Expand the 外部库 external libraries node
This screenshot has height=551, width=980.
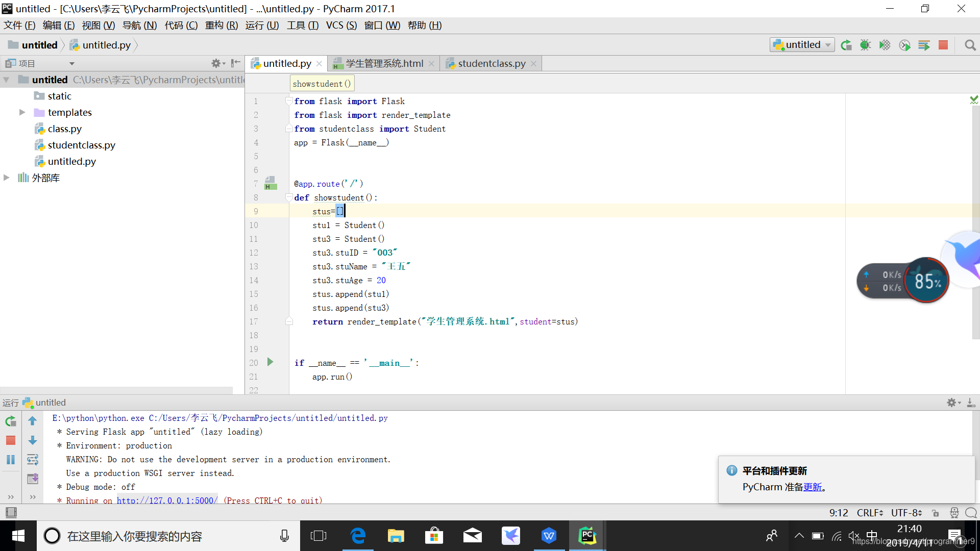7,178
